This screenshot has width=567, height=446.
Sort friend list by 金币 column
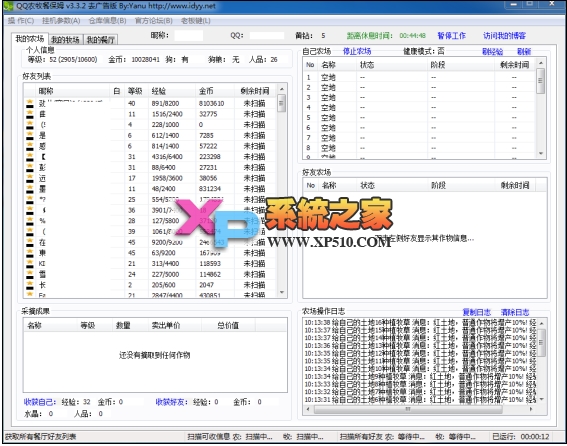pyautogui.click(x=214, y=91)
